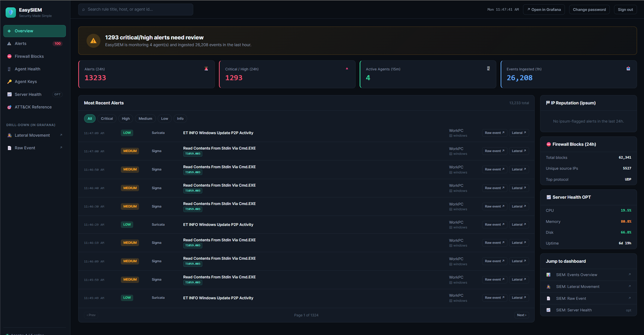Open the SIEM: Raw Event dashboard link
Viewport: 644px width, 335px height.
point(588,298)
